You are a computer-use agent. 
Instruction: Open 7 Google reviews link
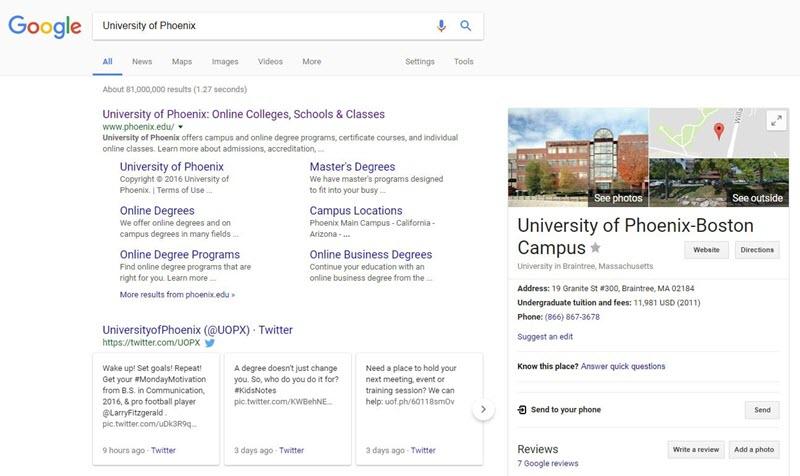547,464
